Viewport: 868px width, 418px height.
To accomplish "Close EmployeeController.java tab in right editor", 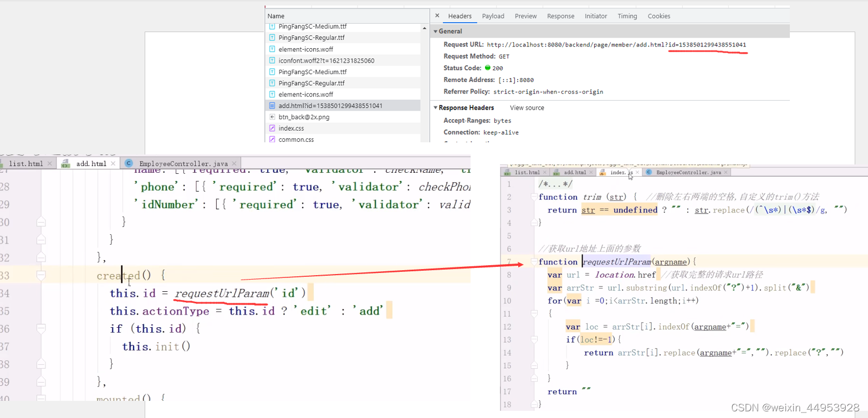I will click(726, 173).
